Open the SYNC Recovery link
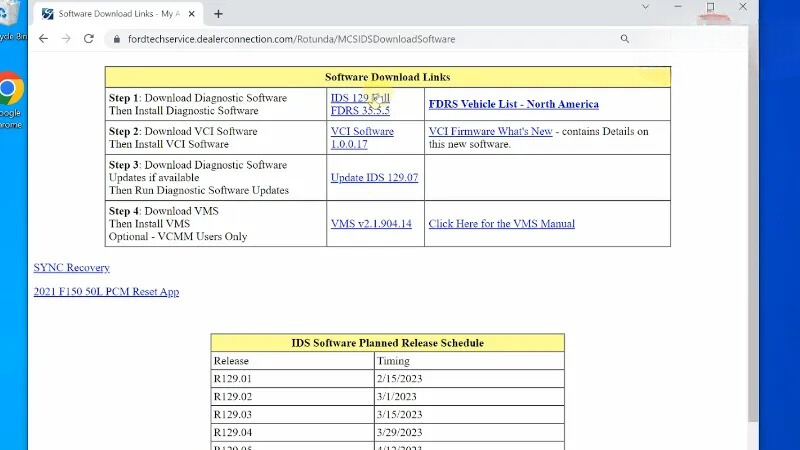Image resolution: width=800 pixels, height=450 pixels. pos(71,267)
